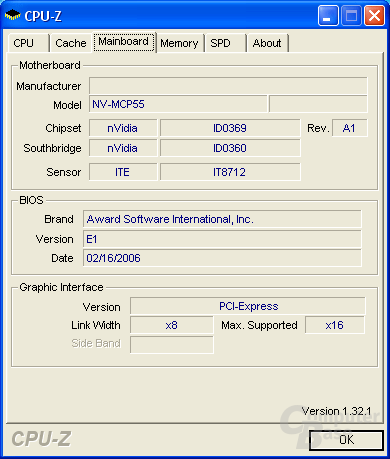Screen dimensions: 390x459
Task: Click the A1 revision value
Action: (350, 128)
